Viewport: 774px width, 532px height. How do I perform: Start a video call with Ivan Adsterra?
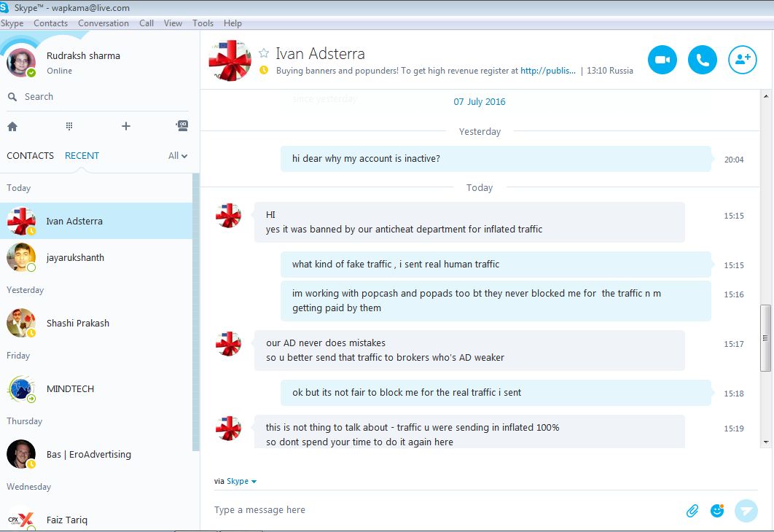662,60
